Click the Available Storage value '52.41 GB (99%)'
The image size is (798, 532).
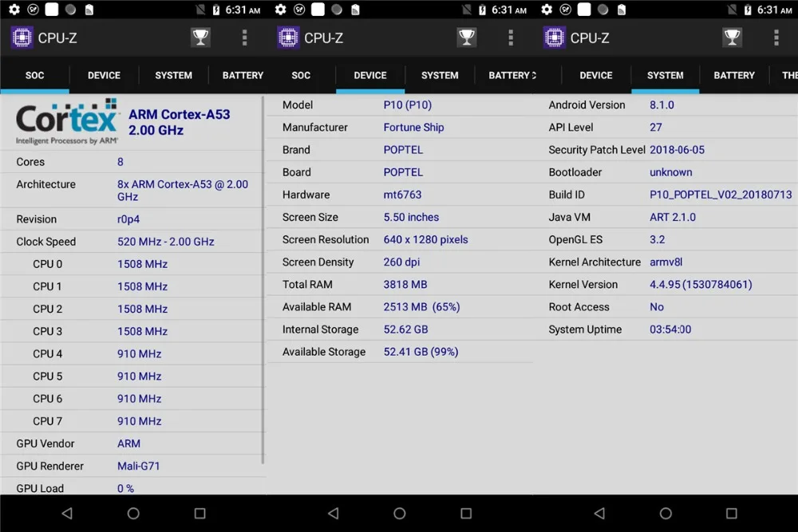[x=421, y=352]
